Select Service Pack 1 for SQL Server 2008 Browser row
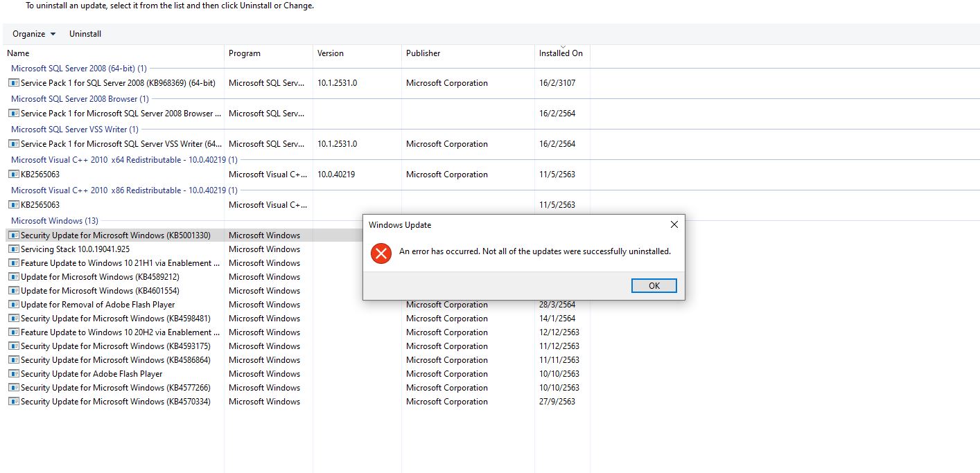This screenshot has width=980, height=473. coord(121,114)
